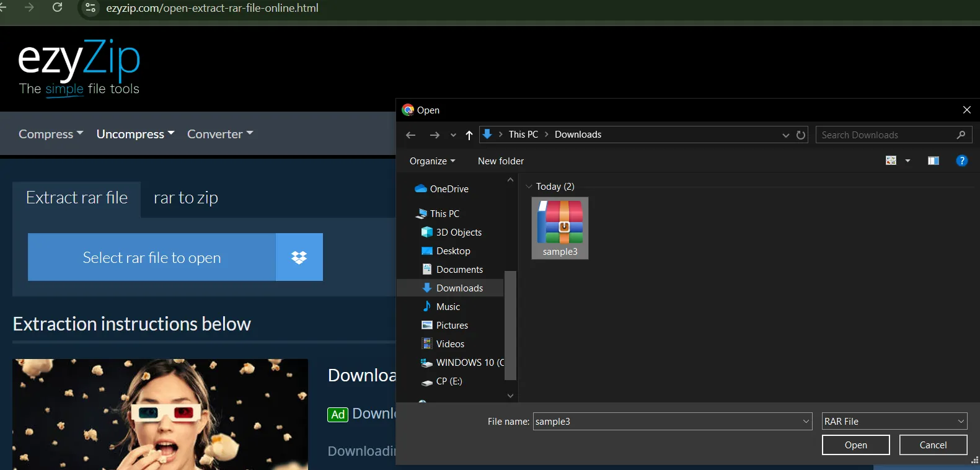980x470 pixels.
Task: Open WINDOWS 10 drive
Action: [462, 362]
